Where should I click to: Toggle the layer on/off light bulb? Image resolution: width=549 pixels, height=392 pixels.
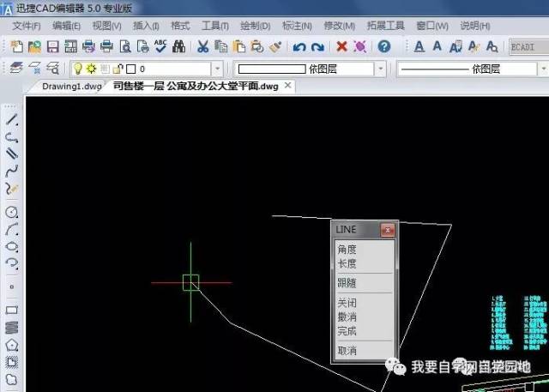click(x=78, y=69)
